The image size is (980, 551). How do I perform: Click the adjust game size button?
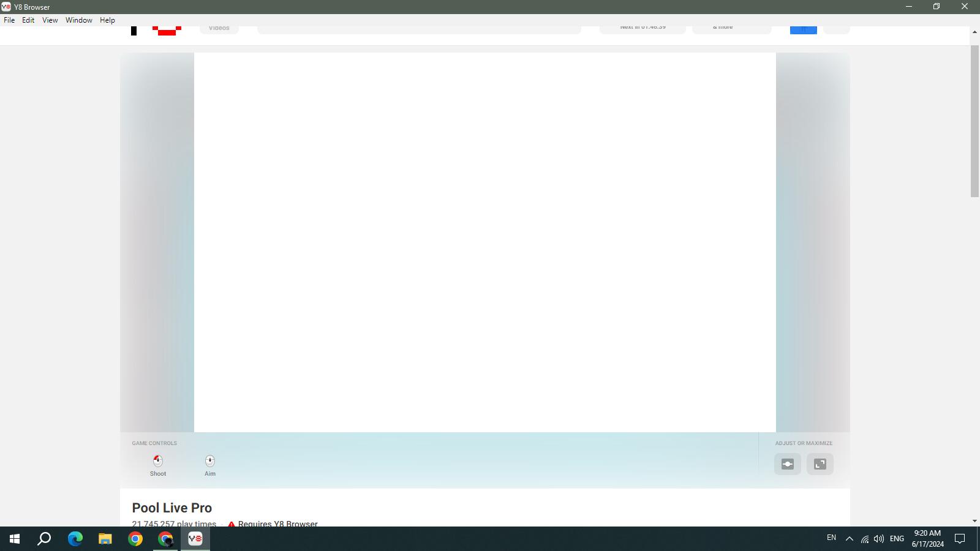pyautogui.click(x=788, y=464)
